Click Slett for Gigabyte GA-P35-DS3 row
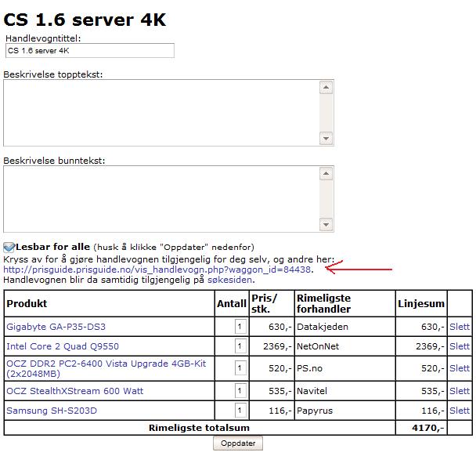Viewport: 476px width, 456px height. click(460, 327)
